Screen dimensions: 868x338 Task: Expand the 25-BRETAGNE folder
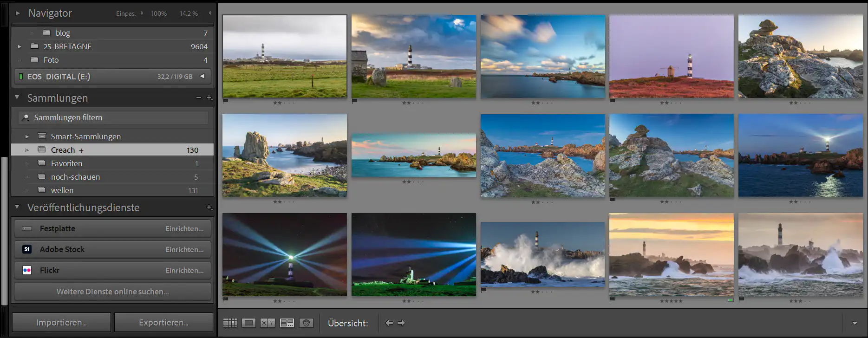20,46
